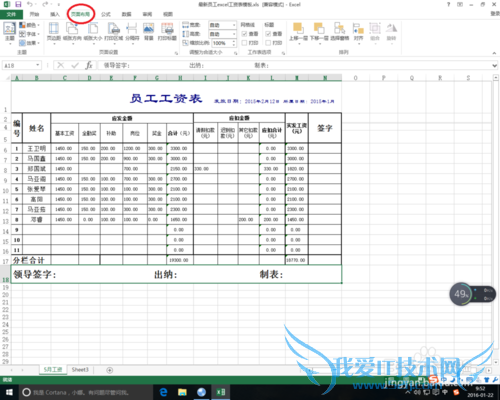Screen dimensions: 500x400
Task: Click the Redo arrow in quick access toolbar
Action: pos(45,4)
